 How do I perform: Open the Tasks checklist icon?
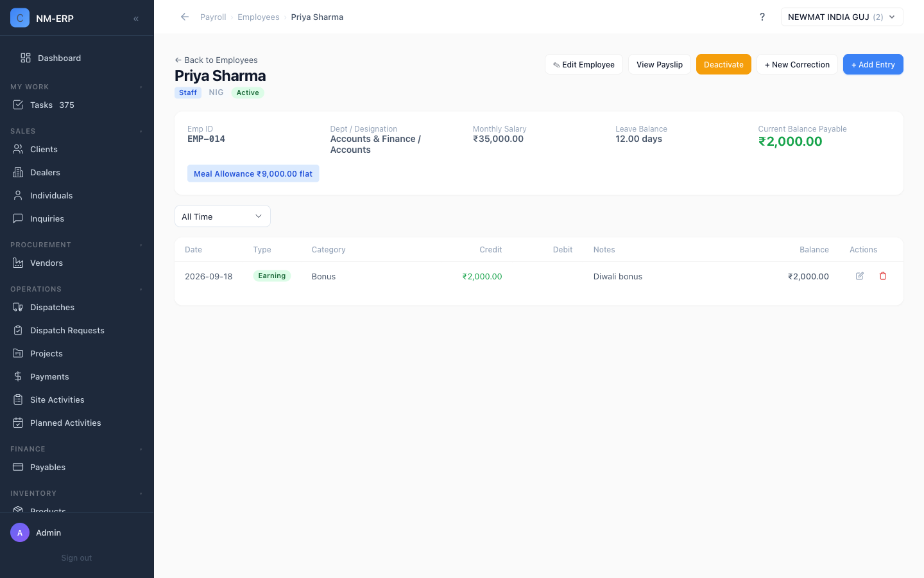(x=18, y=105)
